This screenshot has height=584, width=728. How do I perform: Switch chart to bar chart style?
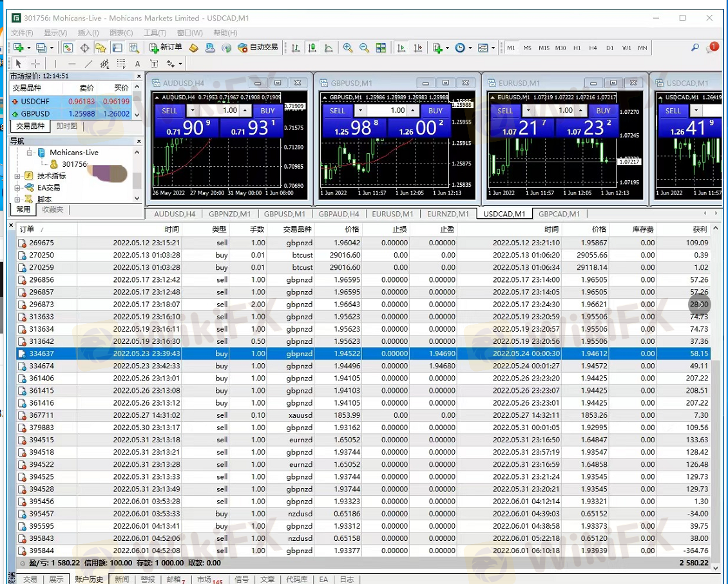pos(295,48)
